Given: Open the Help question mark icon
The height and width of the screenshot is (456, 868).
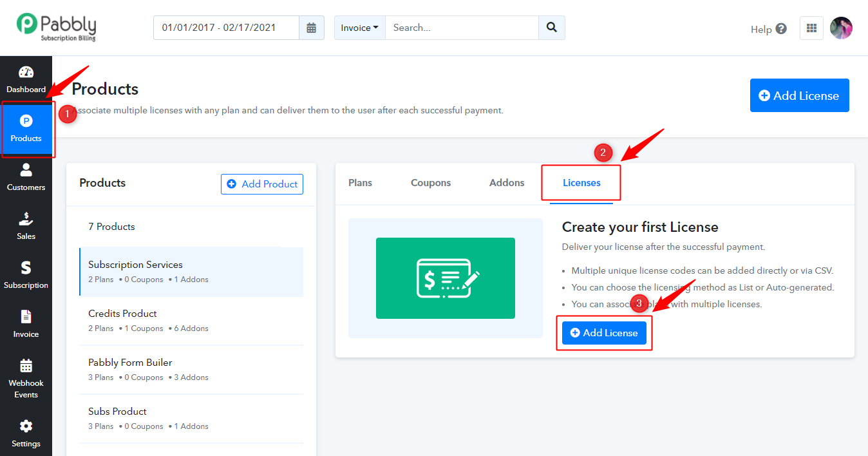Looking at the screenshot, I should (781, 29).
